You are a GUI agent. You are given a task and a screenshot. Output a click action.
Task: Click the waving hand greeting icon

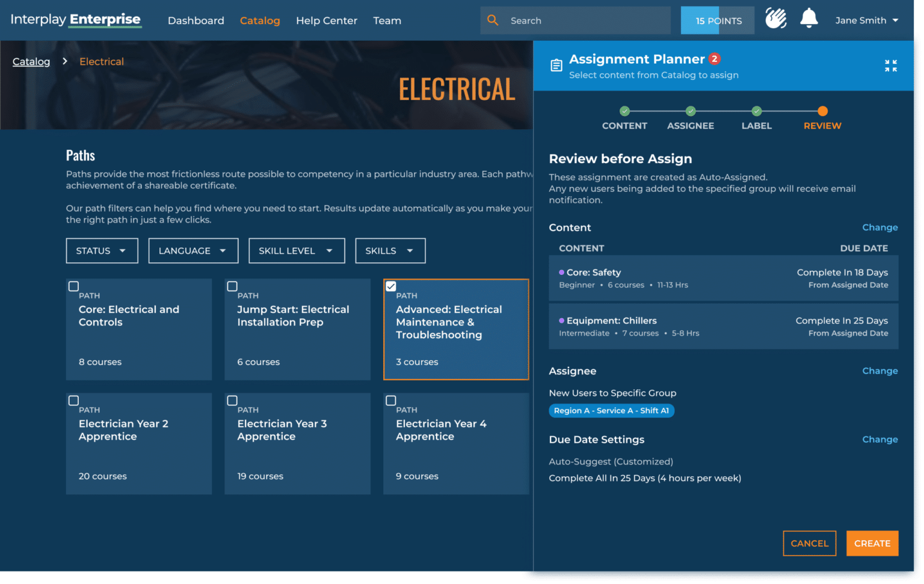click(775, 18)
